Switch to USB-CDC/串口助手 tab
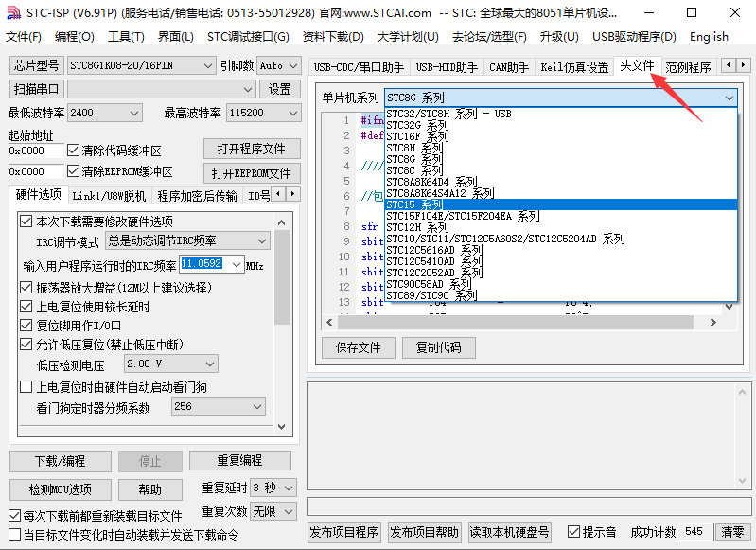The image size is (756, 550). point(359,67)
